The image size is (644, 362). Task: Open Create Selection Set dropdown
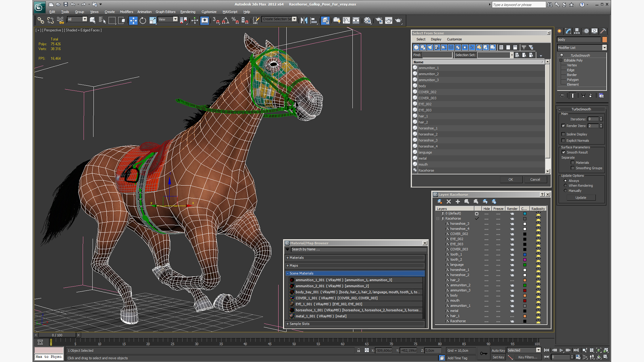point(279,19)
